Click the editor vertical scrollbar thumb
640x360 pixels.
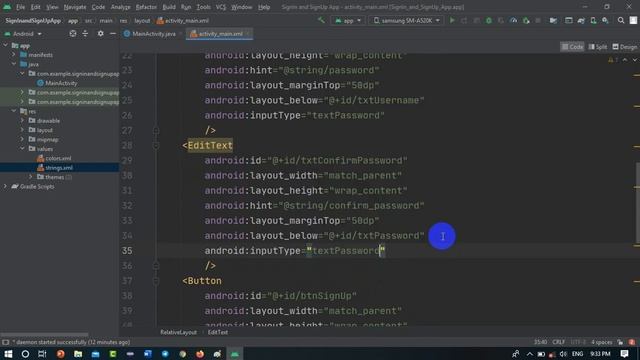638,202
